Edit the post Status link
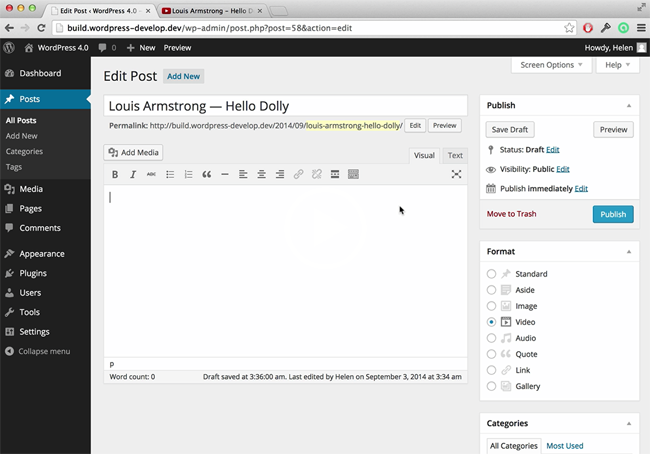The image size is (650, 454). [x=553, y=150]
